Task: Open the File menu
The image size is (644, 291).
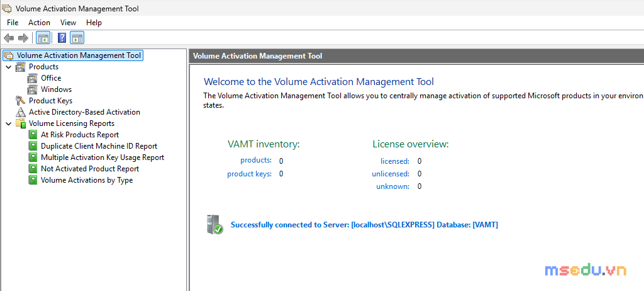Action: [13, 23]
